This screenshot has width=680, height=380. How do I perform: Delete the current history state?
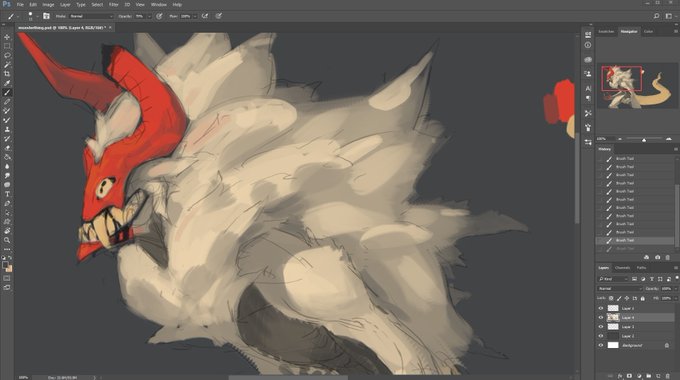click(667, 257)
